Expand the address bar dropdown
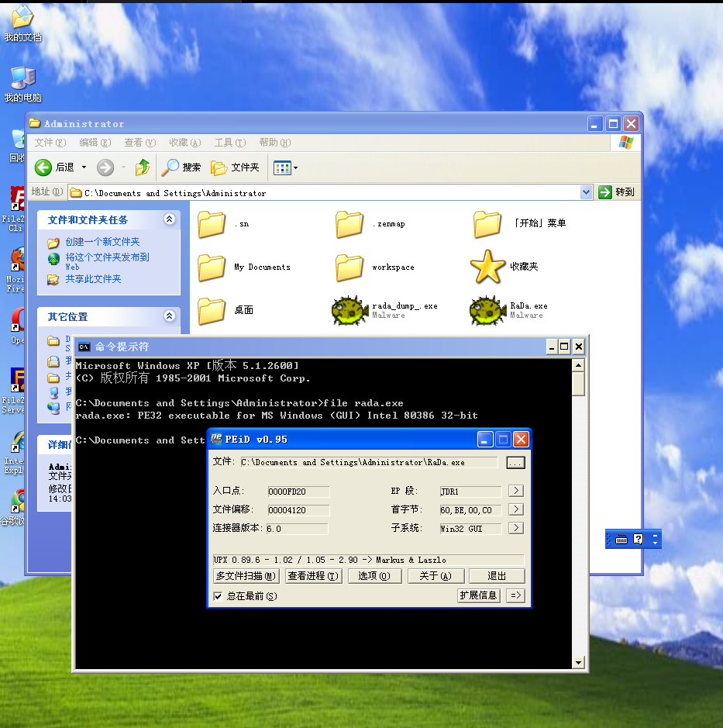723x728 pixels. click(x=586, y=192)
